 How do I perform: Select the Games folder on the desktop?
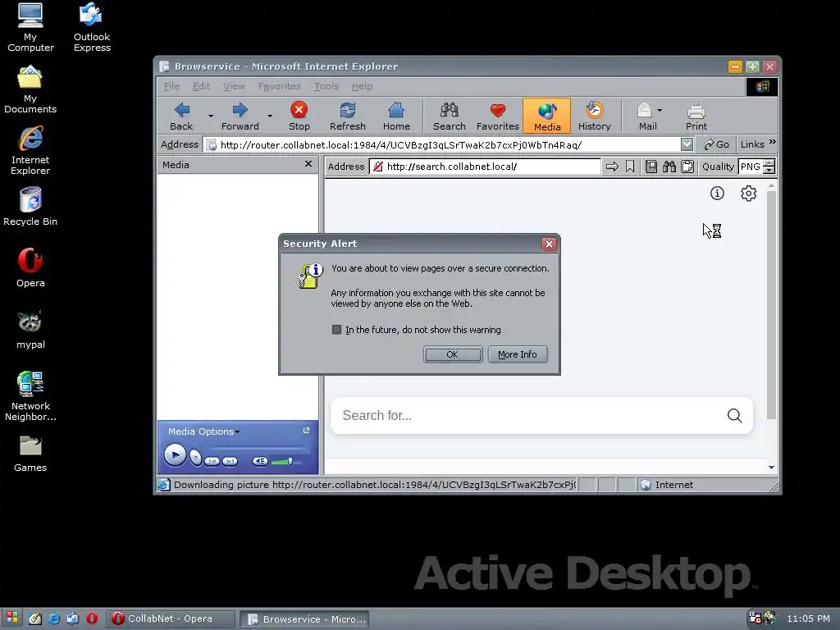30,453
